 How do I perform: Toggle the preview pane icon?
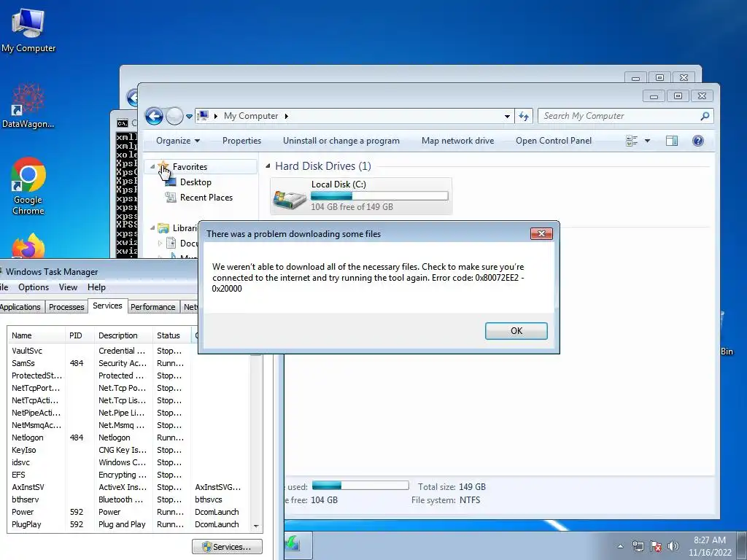[672, 141]
